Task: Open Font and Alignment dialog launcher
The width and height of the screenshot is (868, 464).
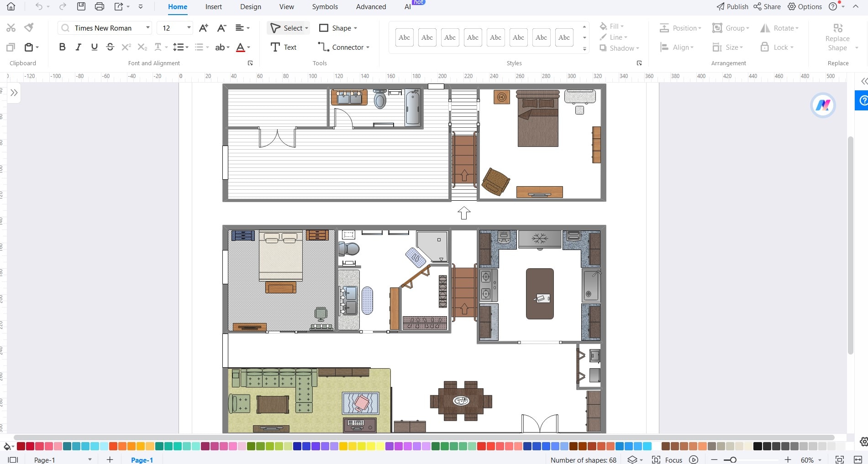Action: click(250, 63)
